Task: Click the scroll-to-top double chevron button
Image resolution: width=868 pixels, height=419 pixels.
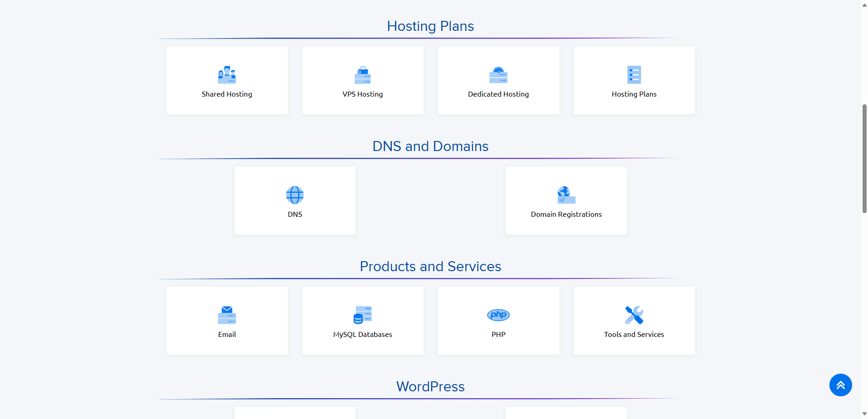Action: pos(841,385)
